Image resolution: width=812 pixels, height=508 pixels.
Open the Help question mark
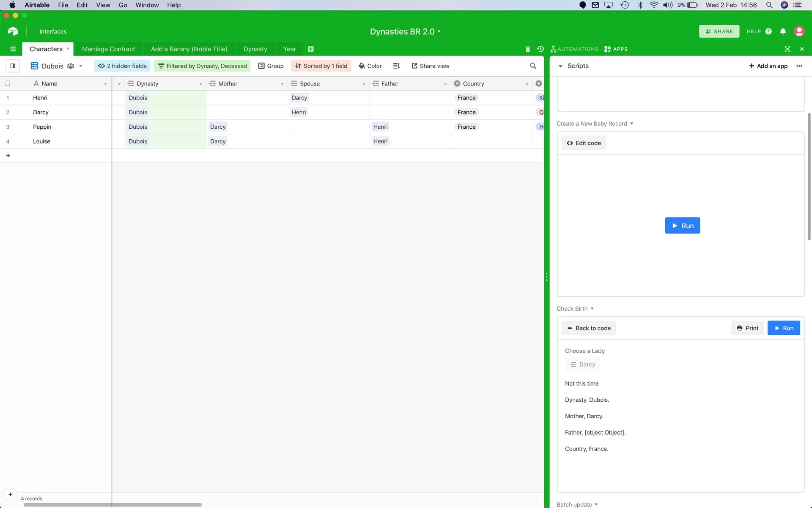[x=768, y=31]
